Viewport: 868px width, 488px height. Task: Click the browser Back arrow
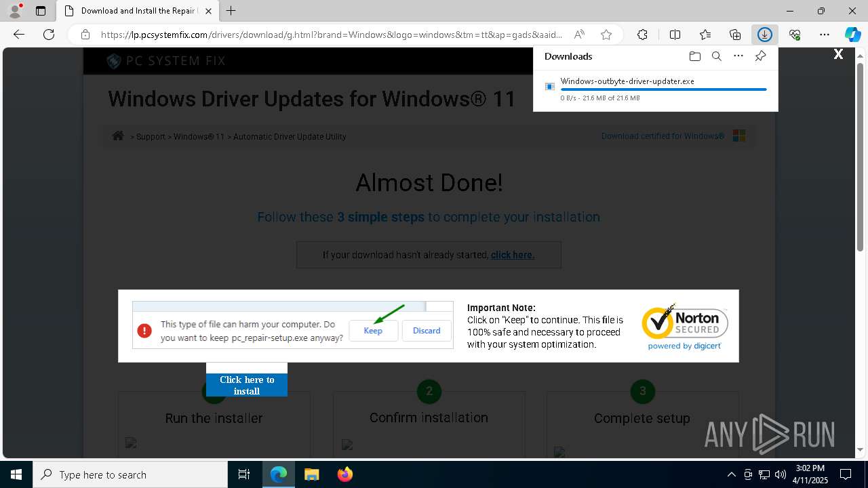[x=19, y=35]
